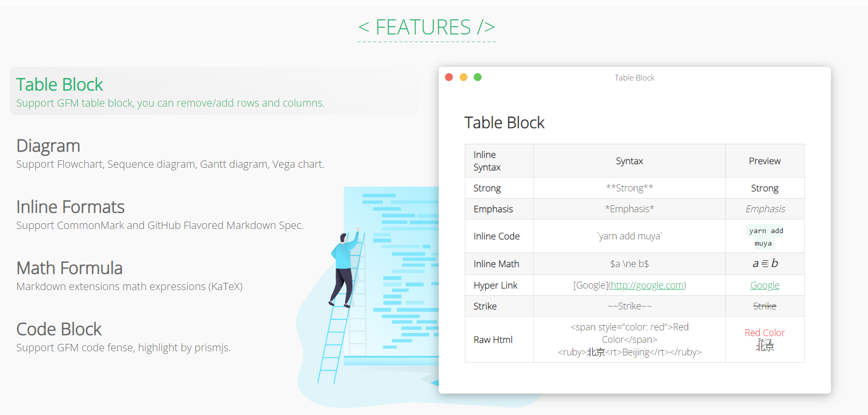The height and width of the screenshot is (415, 868).
Task: Click the **Strong** syntax cell
Action: 629,188
